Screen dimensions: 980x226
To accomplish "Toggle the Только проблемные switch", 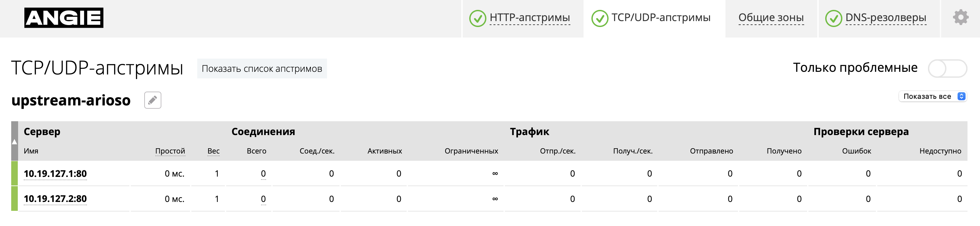I will 947,69.
